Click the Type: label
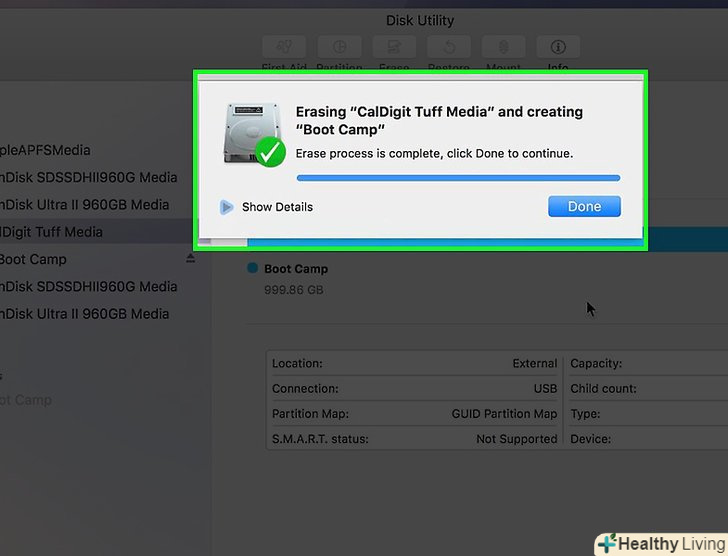728x556 pixels. click(x=585, y=414)
